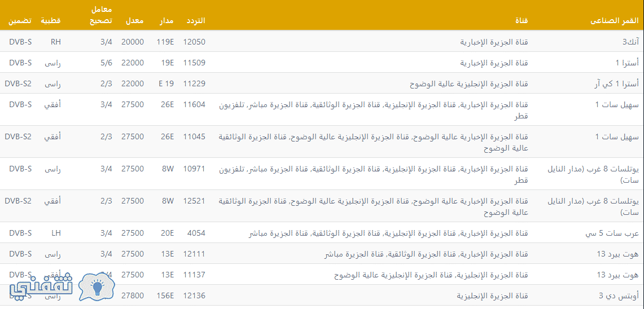Viewport: 644px width, 309px height.
Task: Click polarization 'أفقي' in the 11604 row
Action: click(x=53, y=105)
